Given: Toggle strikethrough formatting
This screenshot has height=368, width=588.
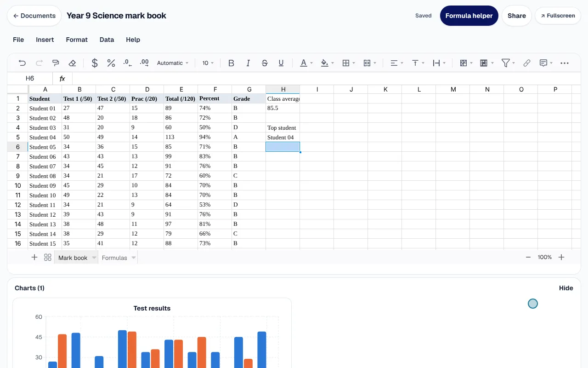Looking at the screenshot, I should (x=265, y=63).
